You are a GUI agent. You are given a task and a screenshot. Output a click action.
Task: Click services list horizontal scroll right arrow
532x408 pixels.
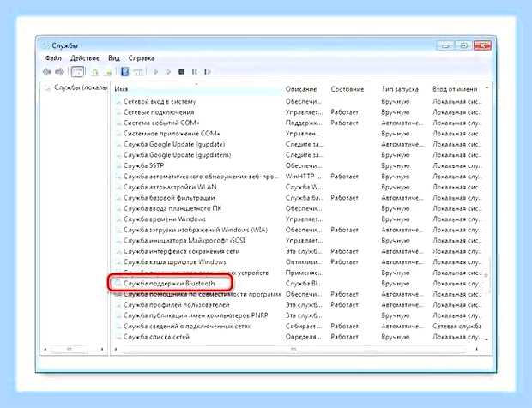(x=477, y=349)
